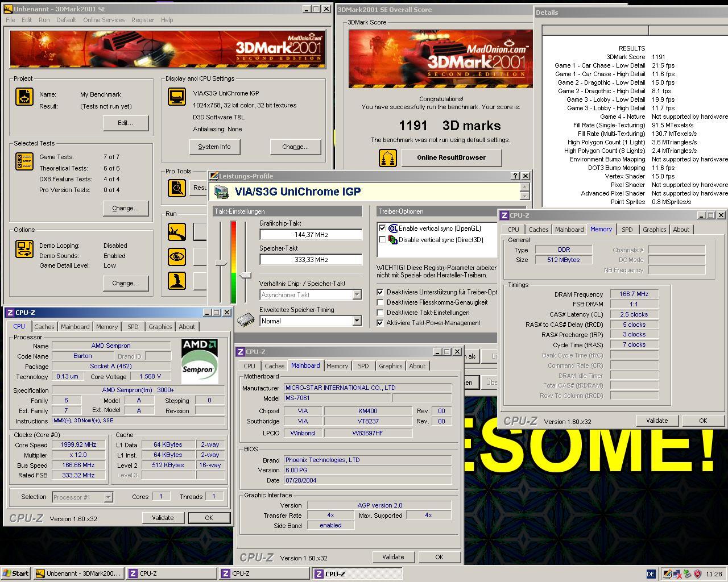Click the Speicher-Takt 333,33 MHz field
Image resolution: width=728 pixels, height=582 pixels.
pos(311,259)
